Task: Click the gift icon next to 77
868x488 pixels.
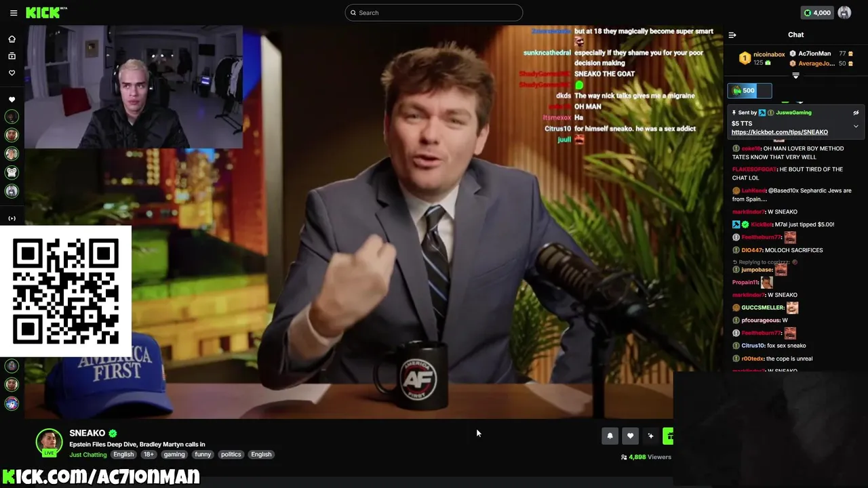Action: coord(850,54)
